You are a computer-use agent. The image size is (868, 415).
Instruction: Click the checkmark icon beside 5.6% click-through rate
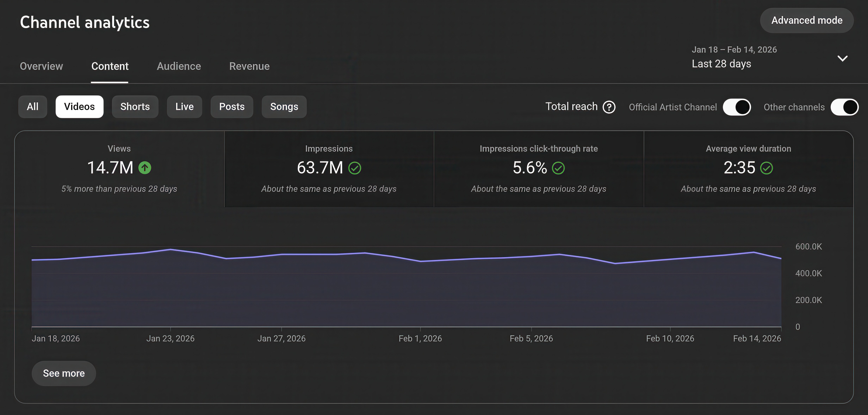point(558,168)
